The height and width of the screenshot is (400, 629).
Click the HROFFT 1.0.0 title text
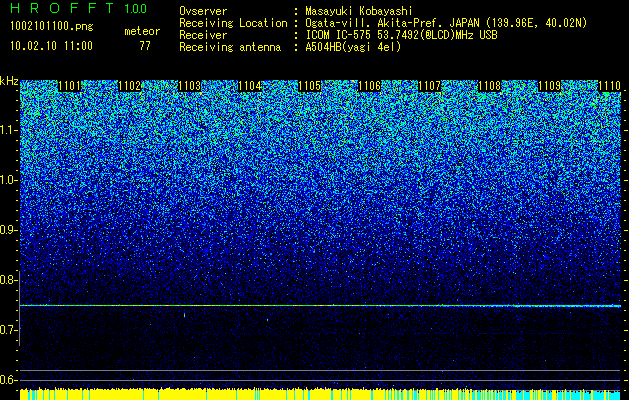(79, 8)
